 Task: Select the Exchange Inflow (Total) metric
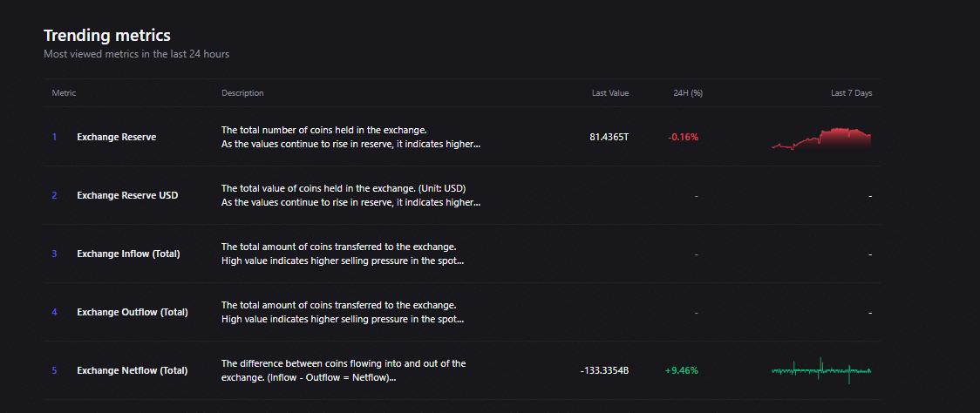128,254
